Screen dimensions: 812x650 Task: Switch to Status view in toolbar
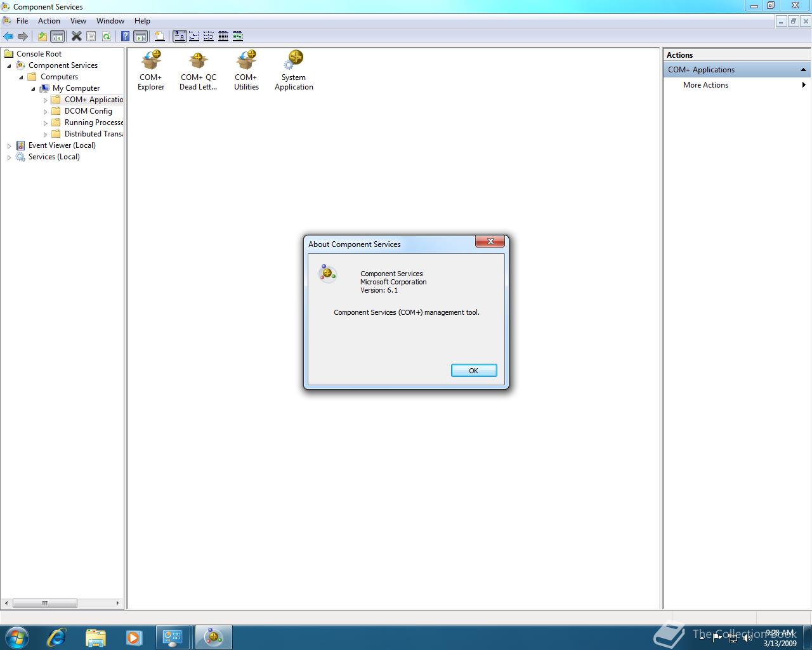pyautogui.click(x=238, y=36)
